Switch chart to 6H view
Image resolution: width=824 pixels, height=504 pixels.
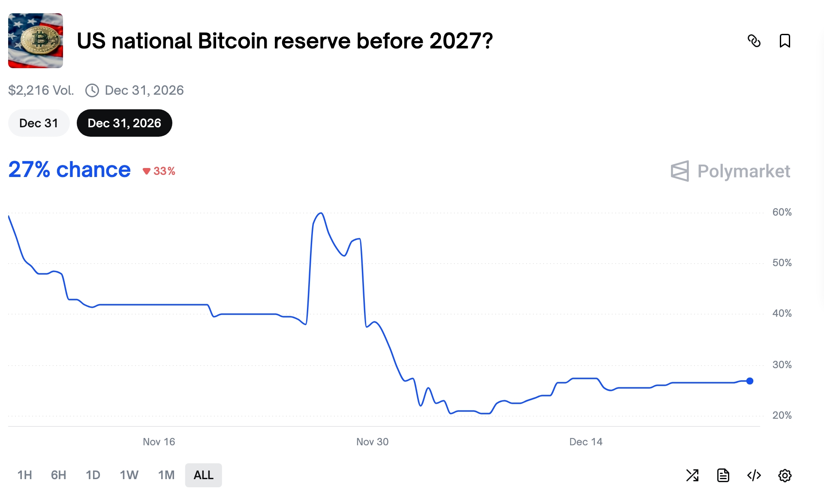(x=59, y=475)
